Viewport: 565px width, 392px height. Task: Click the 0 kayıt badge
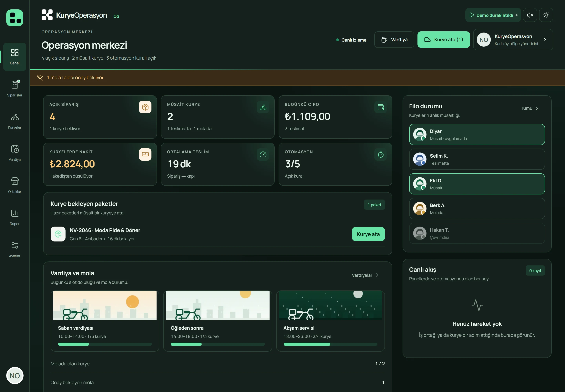535,271
